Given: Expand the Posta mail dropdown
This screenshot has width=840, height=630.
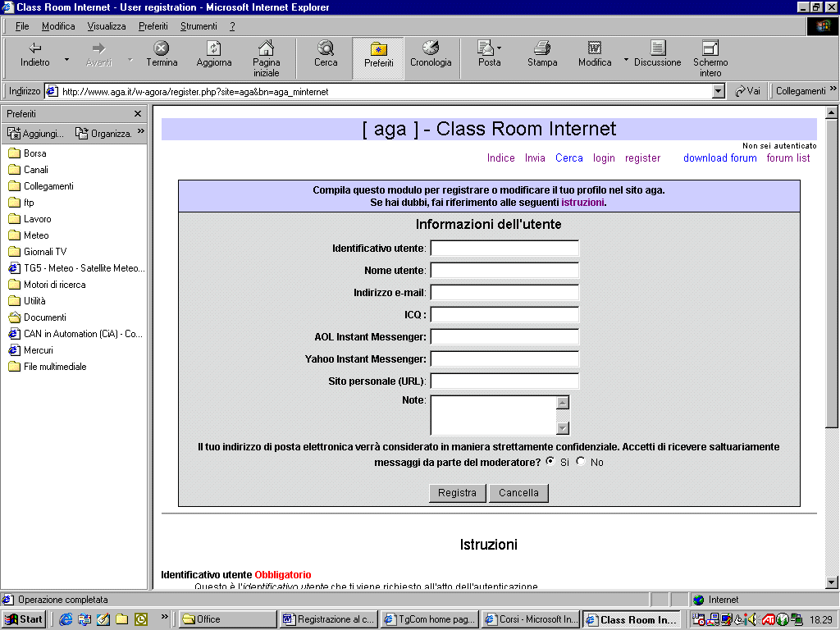Looking at the screenshot, I should coord(499,48).
